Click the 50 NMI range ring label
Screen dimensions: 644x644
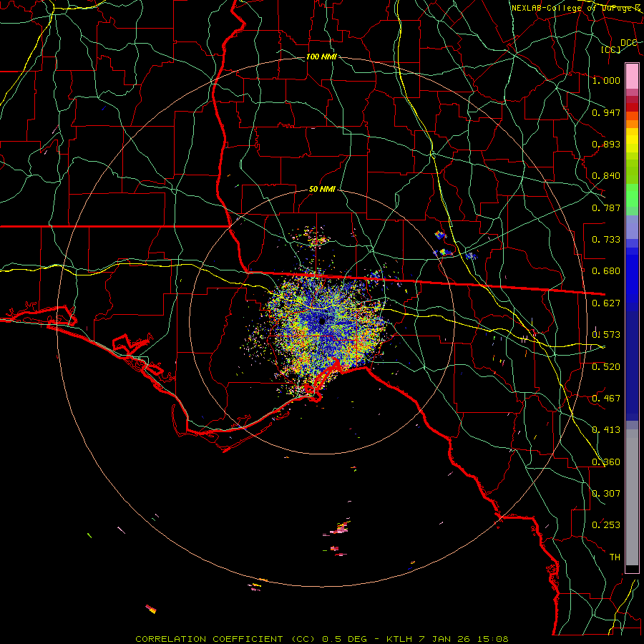[x=322, y=190]
